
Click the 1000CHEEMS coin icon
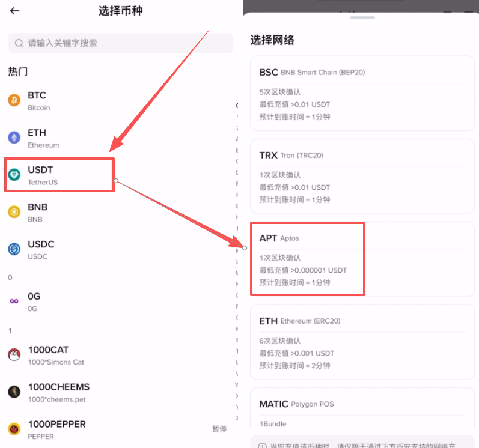tap(14, 392)
